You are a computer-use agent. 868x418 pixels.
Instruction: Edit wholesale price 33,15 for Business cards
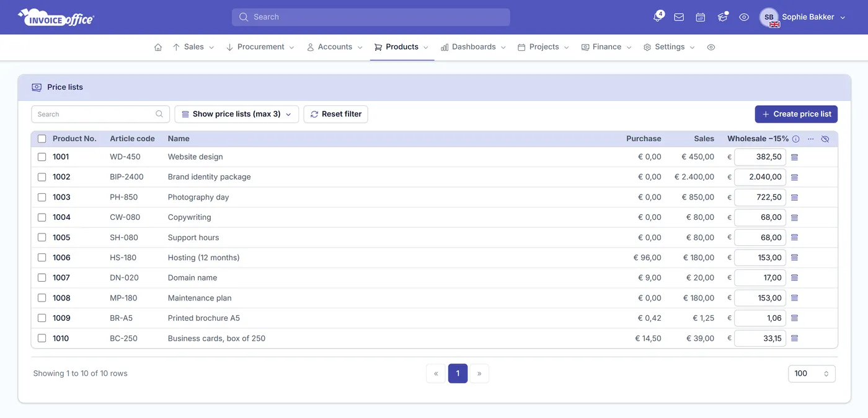760,338
